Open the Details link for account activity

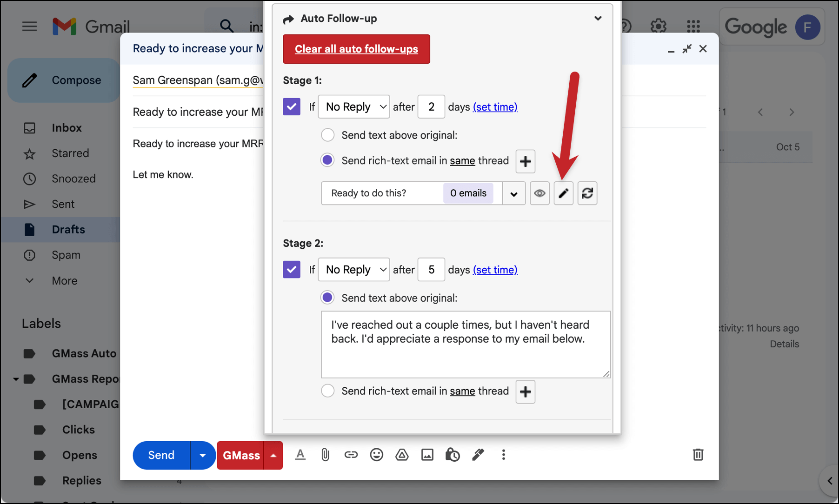(784, 344)
